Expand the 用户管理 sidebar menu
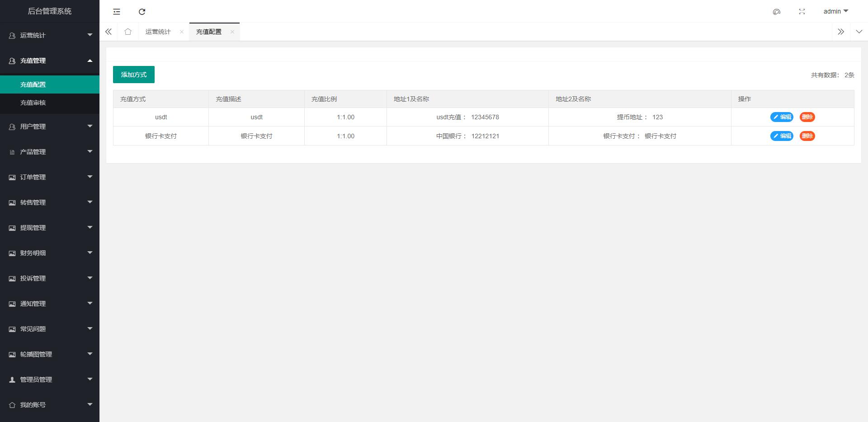This screenshot has height=422, width=868. click(x=50, y=127)
